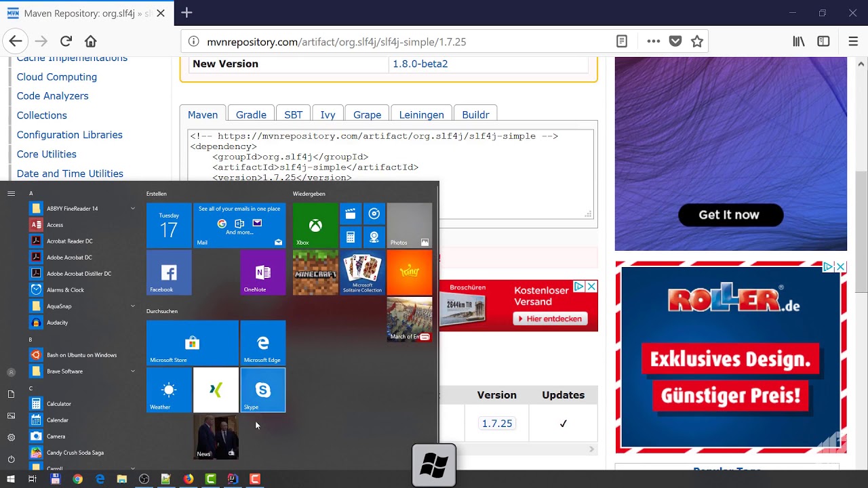Open the Configuration Libraries category

click(70, 135)
